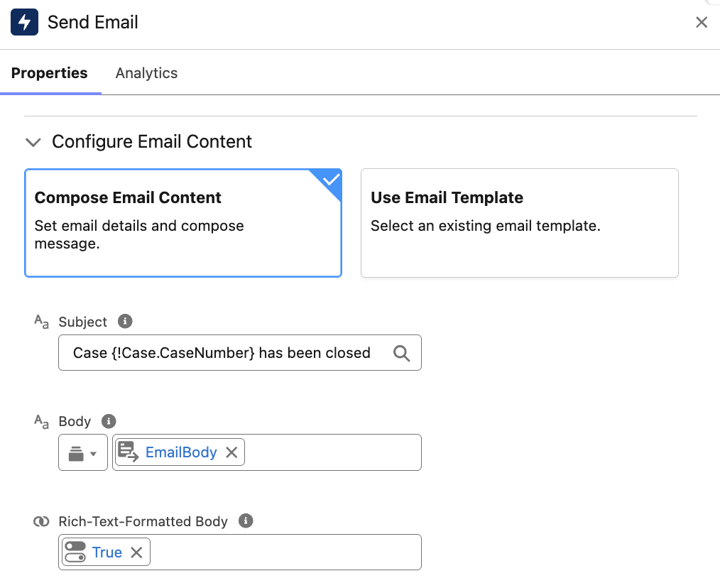The width and height of the screenshot is (720, 588).
Task: Select the Properties tab
Action: point(50,72)
